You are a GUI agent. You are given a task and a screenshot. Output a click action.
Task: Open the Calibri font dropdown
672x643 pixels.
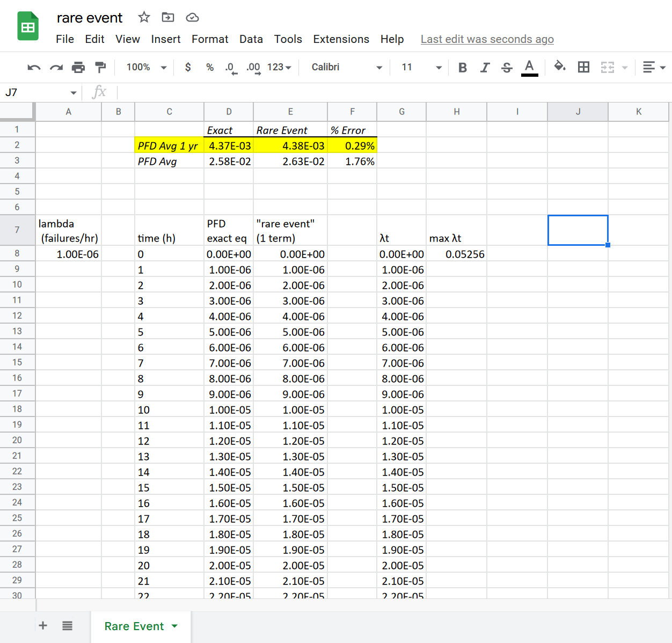point(347,67)
